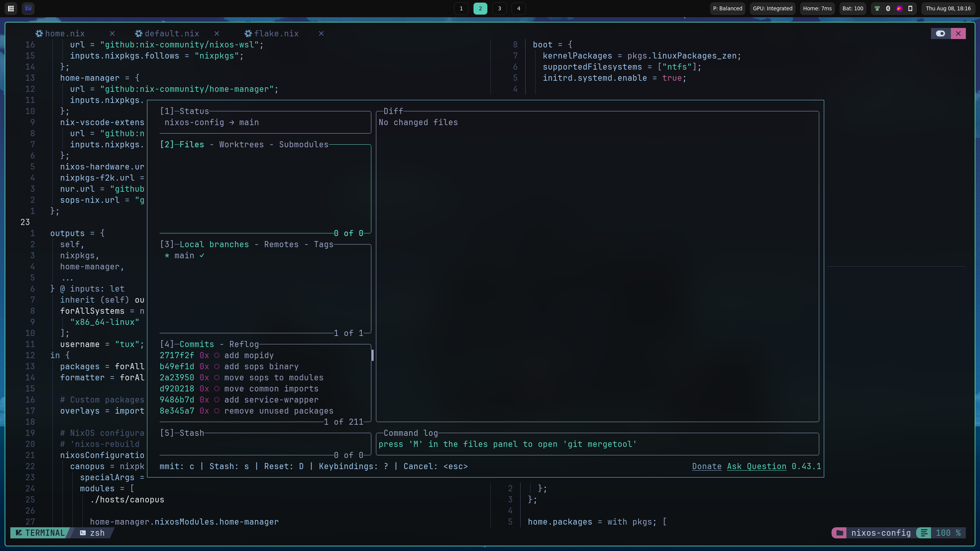Click the lines icon beside 100 %
This screenshot has width=980, height=551.
coord(924,533)
